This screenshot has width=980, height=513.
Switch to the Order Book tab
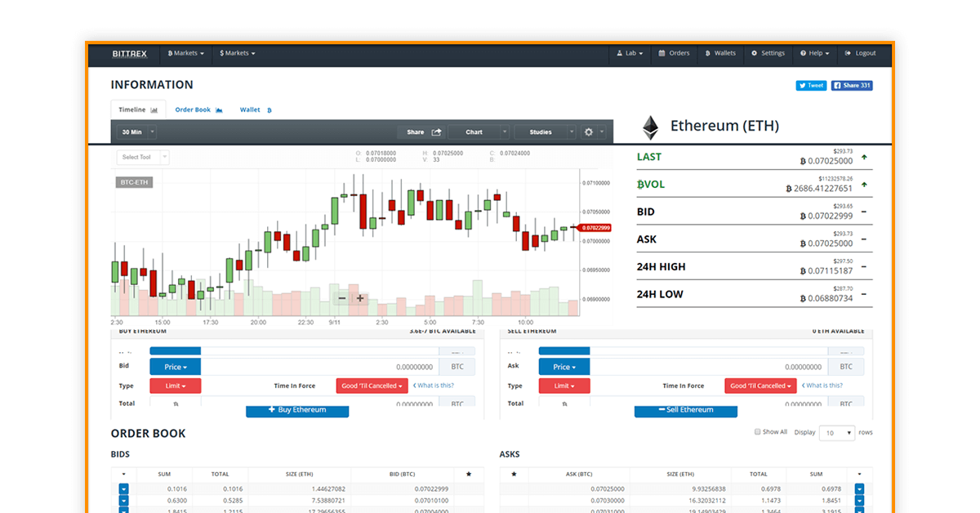click(198, 109)
